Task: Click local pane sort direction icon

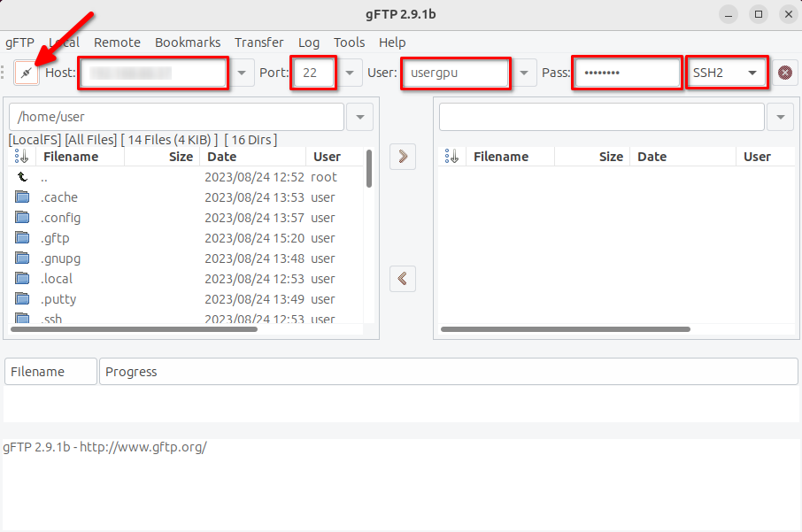Action: coord(22,157)
